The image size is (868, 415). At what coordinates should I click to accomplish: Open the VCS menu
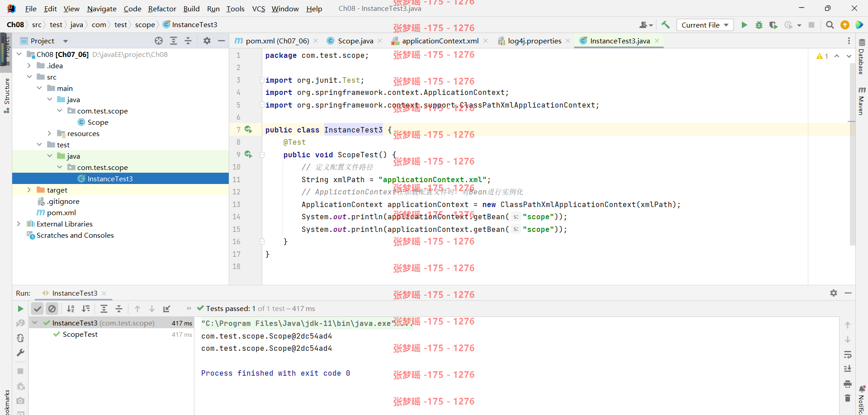pyautogui.click(x=259, y=9)
